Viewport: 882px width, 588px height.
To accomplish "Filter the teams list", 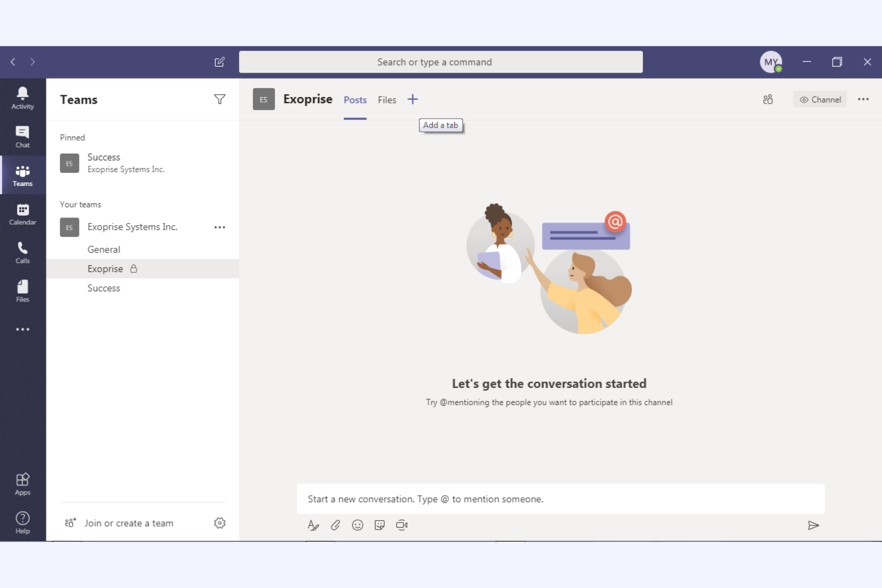I will [219, 99].
